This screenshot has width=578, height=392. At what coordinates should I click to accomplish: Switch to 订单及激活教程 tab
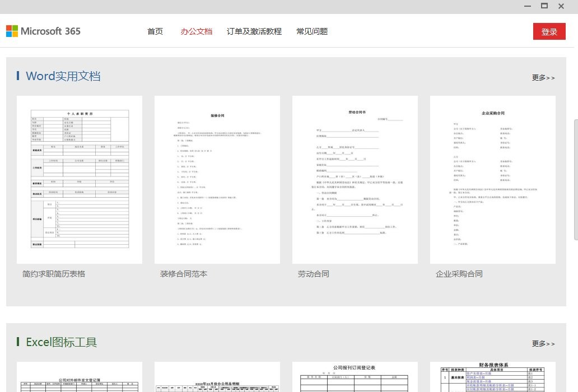(x=254, y=31)
